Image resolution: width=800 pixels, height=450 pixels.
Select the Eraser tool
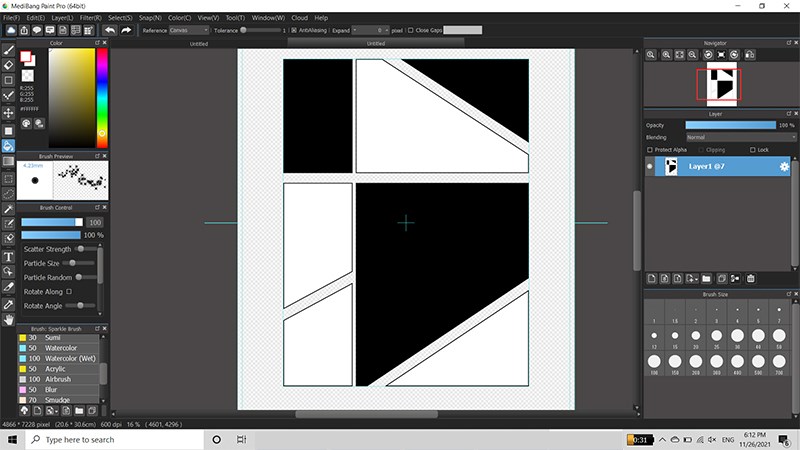pyautogui.click(x=8, y=65)
